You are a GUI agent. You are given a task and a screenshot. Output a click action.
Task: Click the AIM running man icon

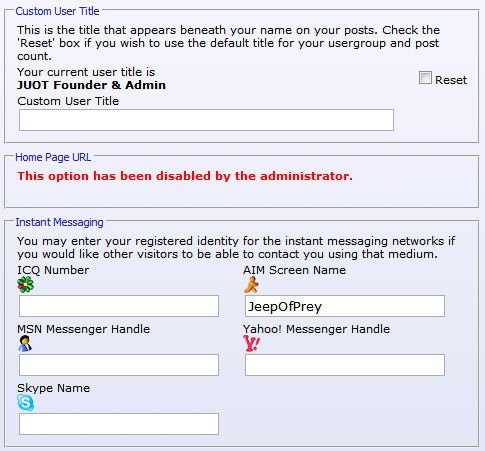[251, 285]
